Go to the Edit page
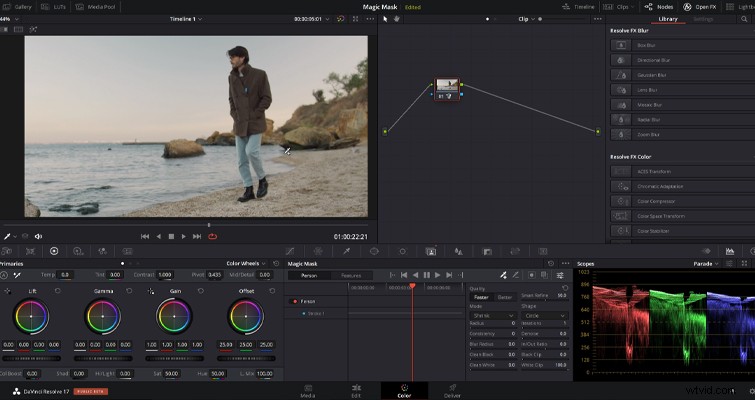Viewport: 755px width, 400px height. pos(356,390)
